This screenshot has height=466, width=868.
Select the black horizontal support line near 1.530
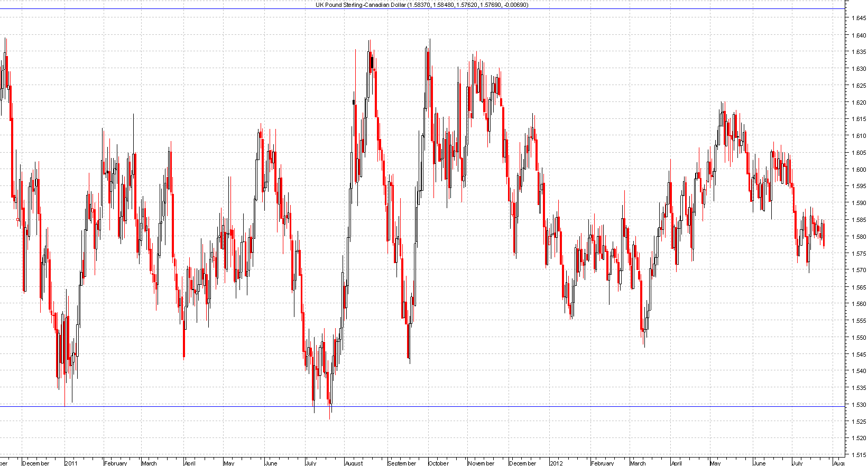423,406
